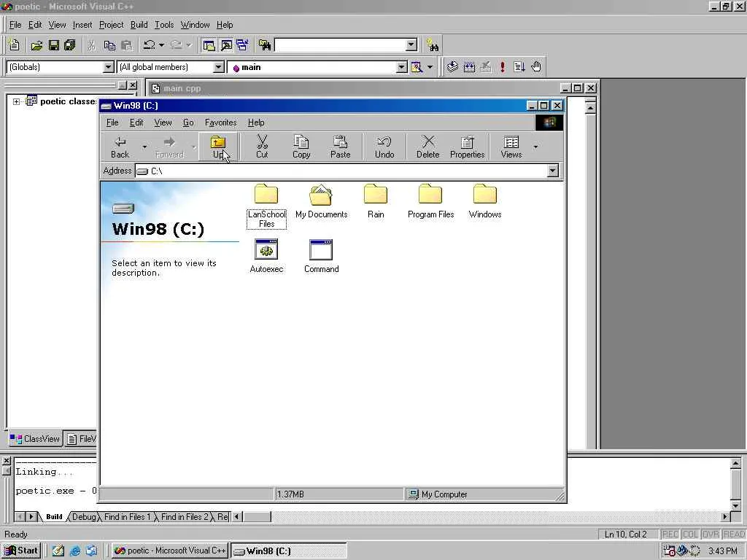747x560 pixels.
Task: Click the Delete button in Explorer toolbar
Action: [427, 147]
